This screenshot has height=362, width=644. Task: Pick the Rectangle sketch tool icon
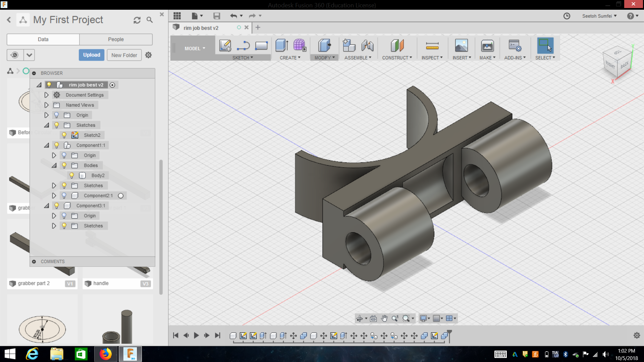(x=261, y=46)
